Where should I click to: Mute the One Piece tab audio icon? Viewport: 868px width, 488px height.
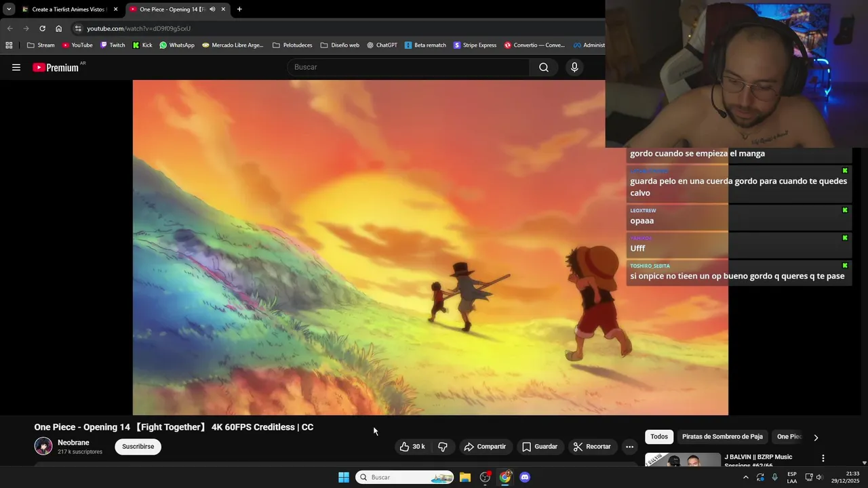coord(212,9)
